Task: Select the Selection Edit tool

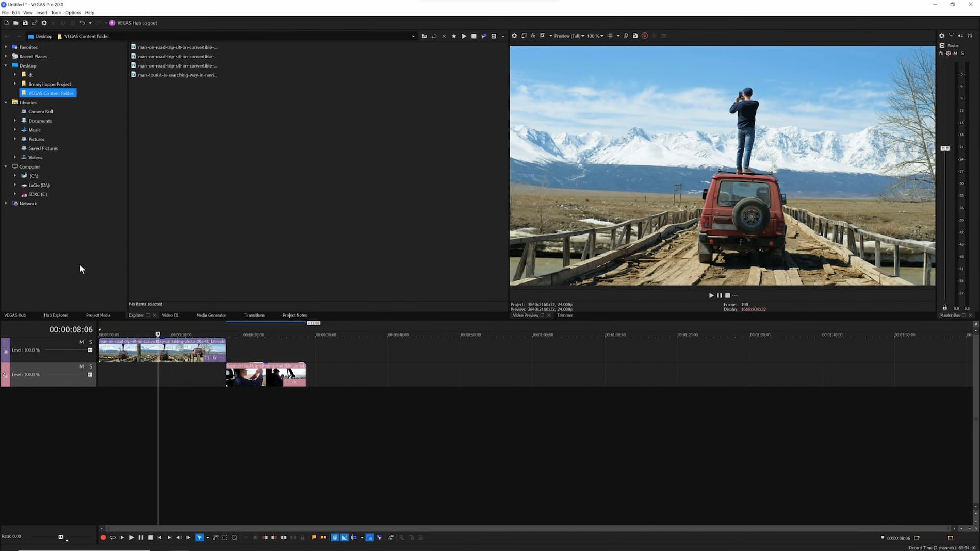Action: click(225, 537)
